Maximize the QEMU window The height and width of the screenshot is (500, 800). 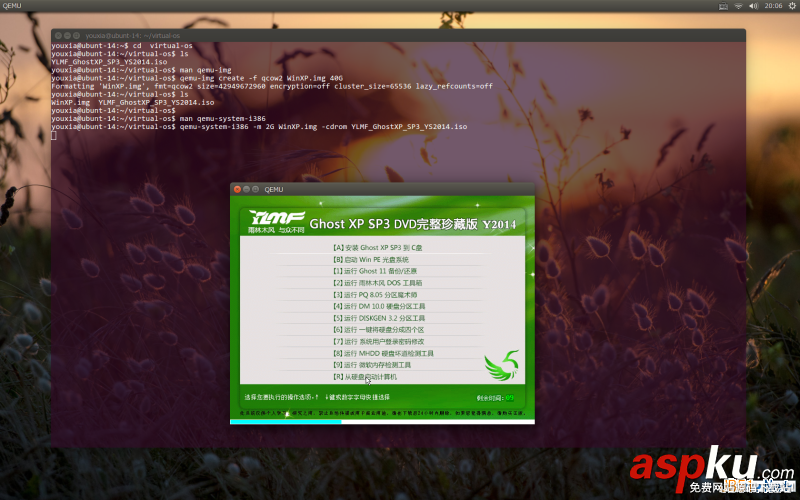click(256, 189)
